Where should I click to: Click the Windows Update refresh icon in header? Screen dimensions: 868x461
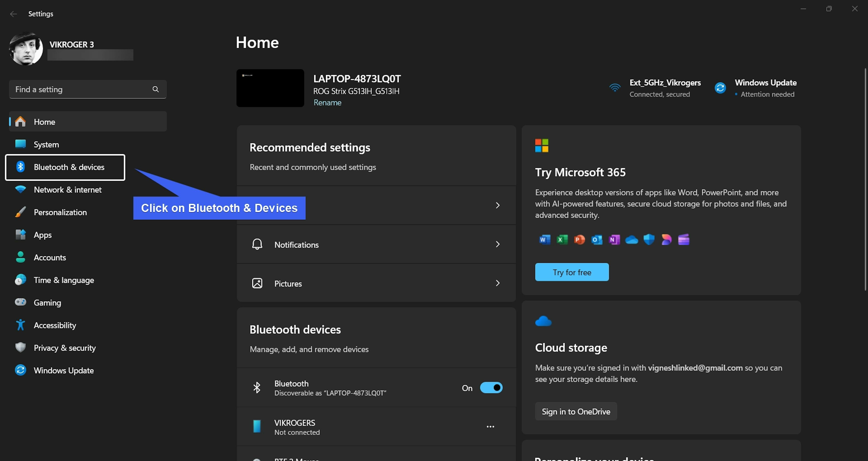point(720,88)
